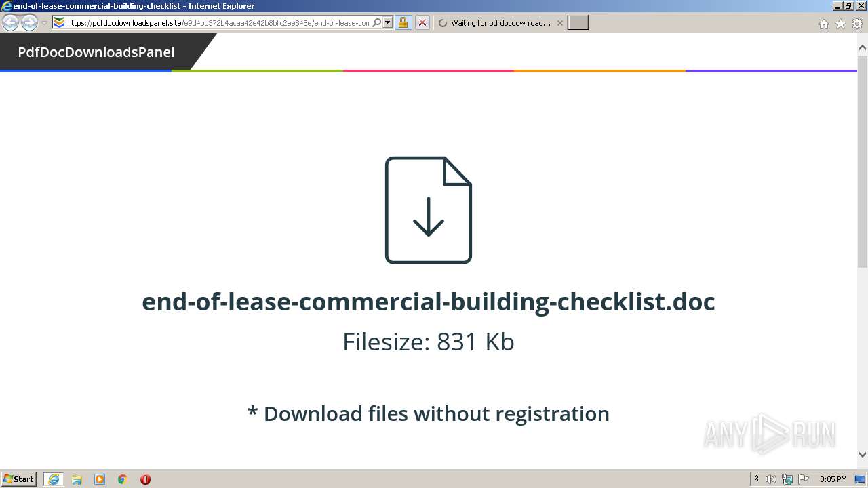Click the scrollbar down arrow
This screenshot has width=868, height=488.
(863, 455)
